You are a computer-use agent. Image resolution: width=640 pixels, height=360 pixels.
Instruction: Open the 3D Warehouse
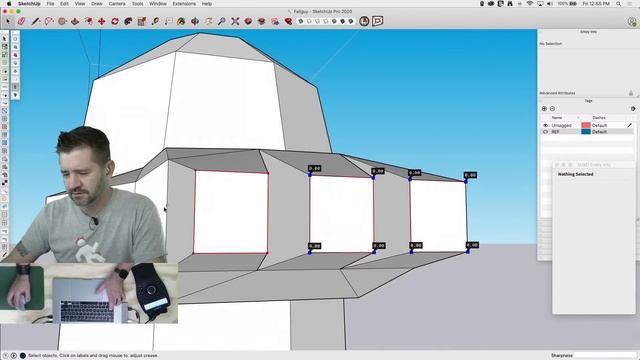pyautogui.click(x=248, y=21)
